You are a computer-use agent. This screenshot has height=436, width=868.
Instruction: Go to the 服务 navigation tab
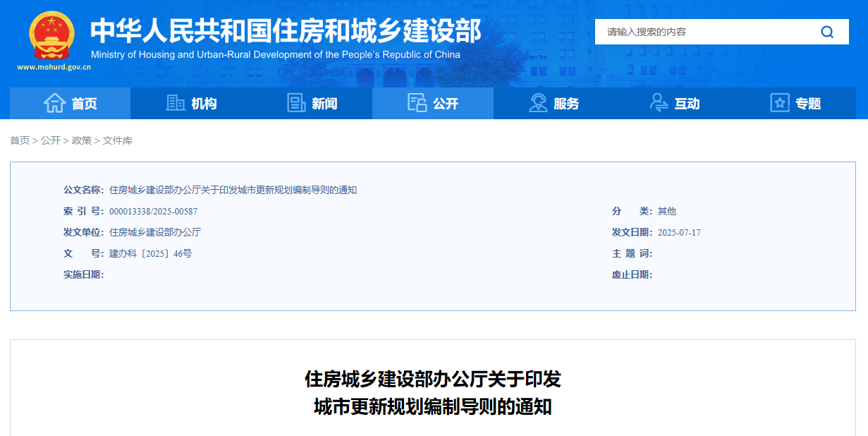(554, 103)
